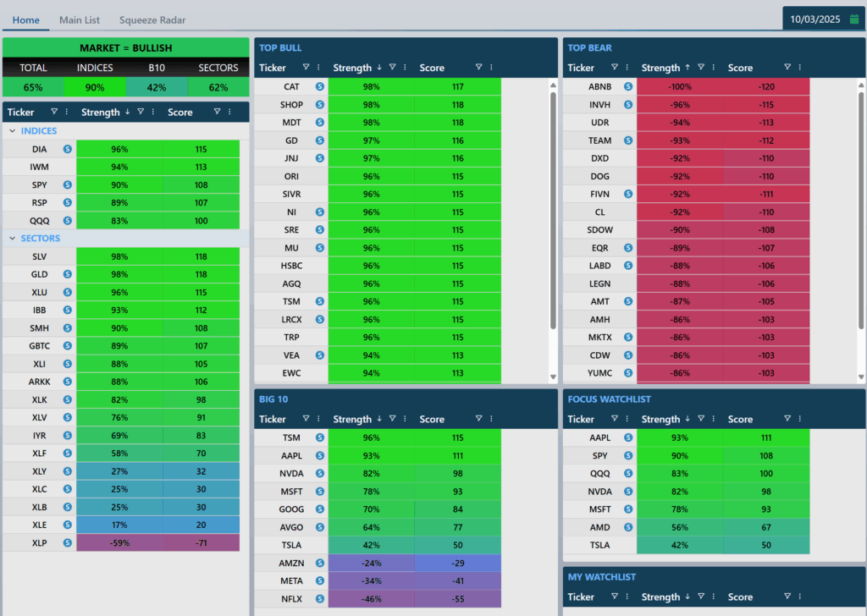The height and width of the screenshot is (616, 867).
Task: Open Ticker filter icon in Top Bull panel
Action: 306,68
